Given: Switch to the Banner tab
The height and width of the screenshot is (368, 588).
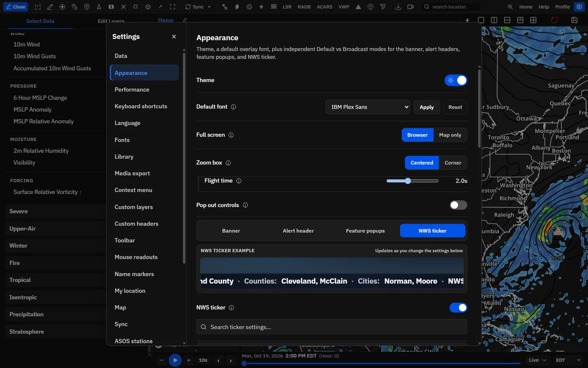Looking at the screenshot, I should [x=231, y=231].
